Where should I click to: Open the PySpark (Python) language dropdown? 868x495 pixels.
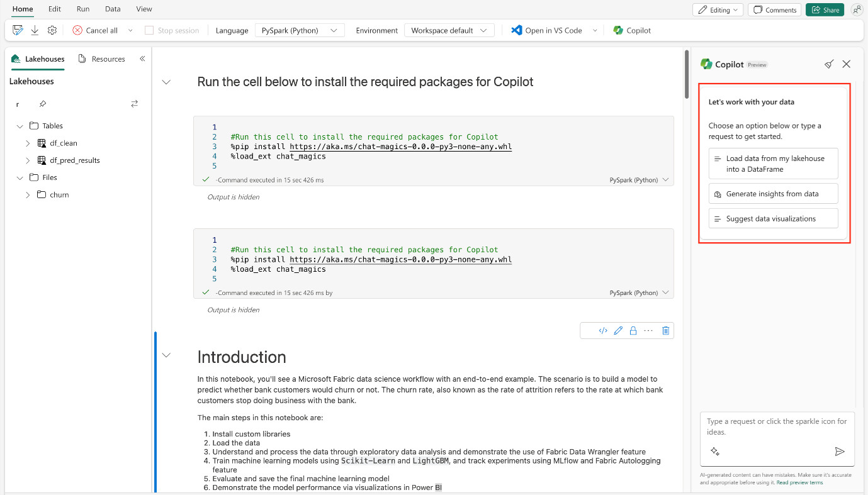(300, 30)
